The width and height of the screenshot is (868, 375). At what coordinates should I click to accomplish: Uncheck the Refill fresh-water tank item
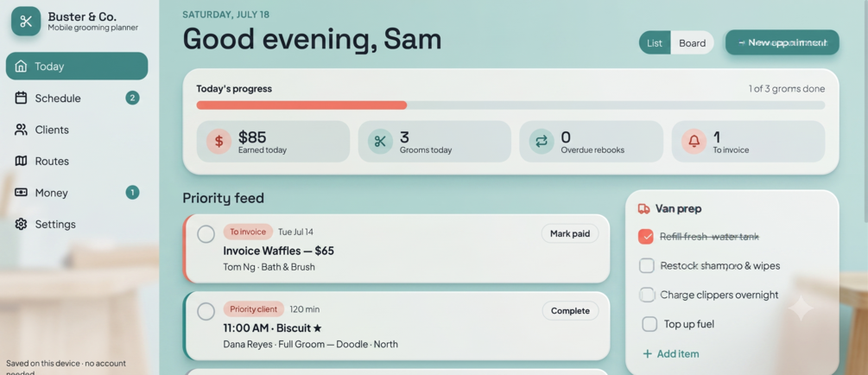pyautogui.click(x=646, y=237)
